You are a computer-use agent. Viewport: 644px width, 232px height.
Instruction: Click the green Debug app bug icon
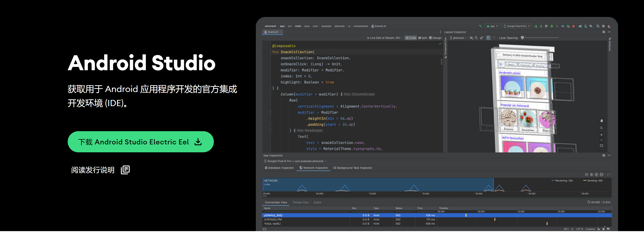pyautogui.click(x=552, y=26)
